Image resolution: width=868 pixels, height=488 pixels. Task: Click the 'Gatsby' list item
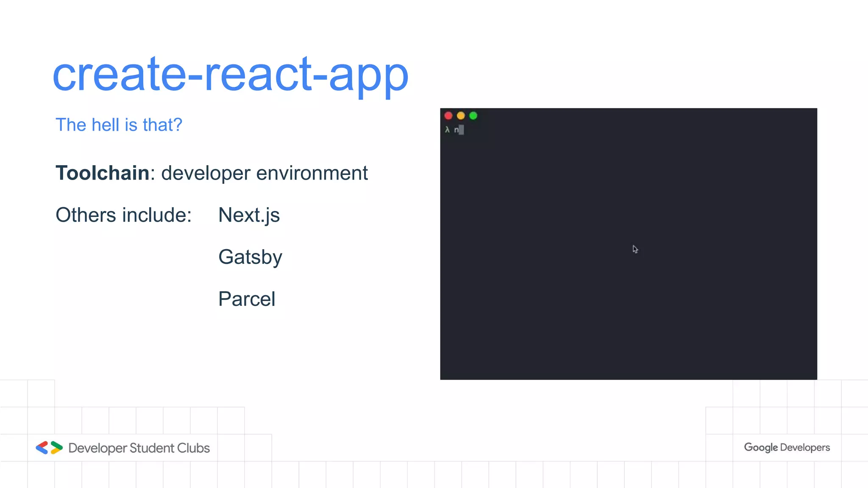click(x=250, y=257)
